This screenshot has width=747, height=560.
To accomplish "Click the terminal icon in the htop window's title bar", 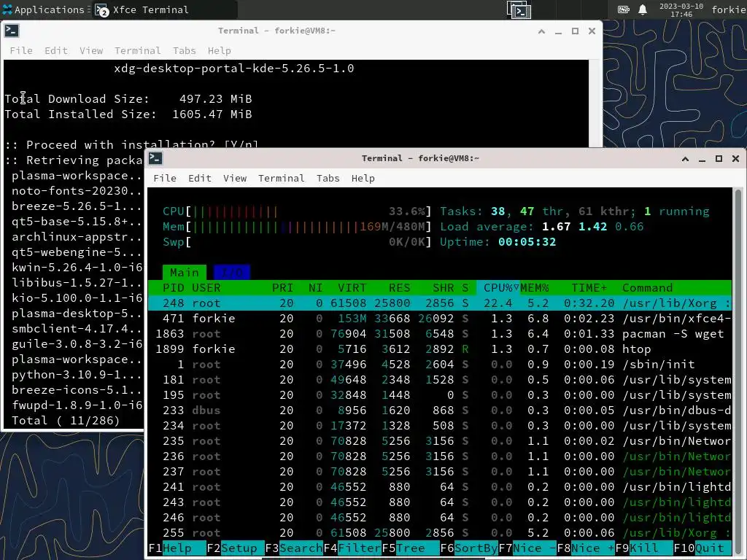I will [x=155, y=158].
